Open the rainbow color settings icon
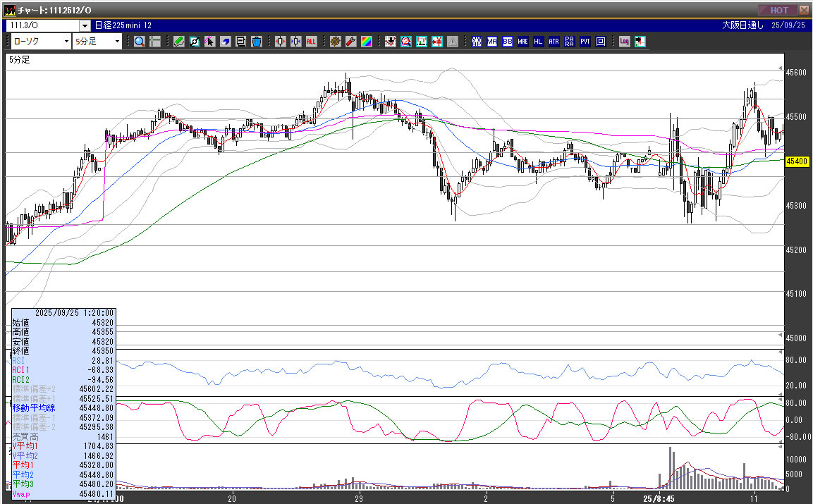 coord(366,42)
